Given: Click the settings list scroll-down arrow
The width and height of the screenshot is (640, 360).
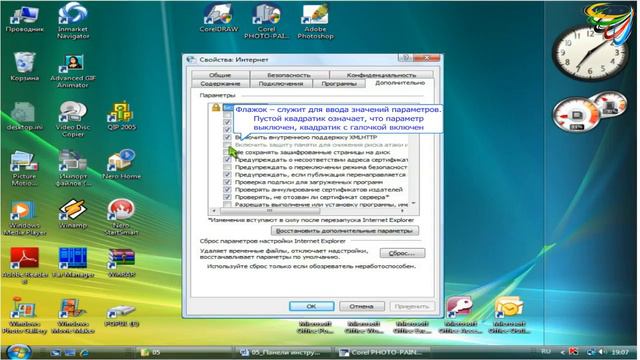Looking at the screenshot, I should pyautogui.click(x=413, y=203).
